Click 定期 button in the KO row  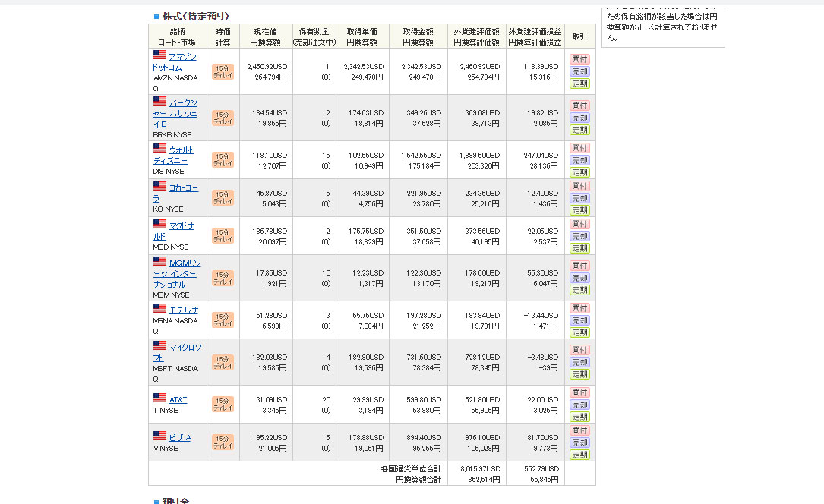click(x=579, y=210)
